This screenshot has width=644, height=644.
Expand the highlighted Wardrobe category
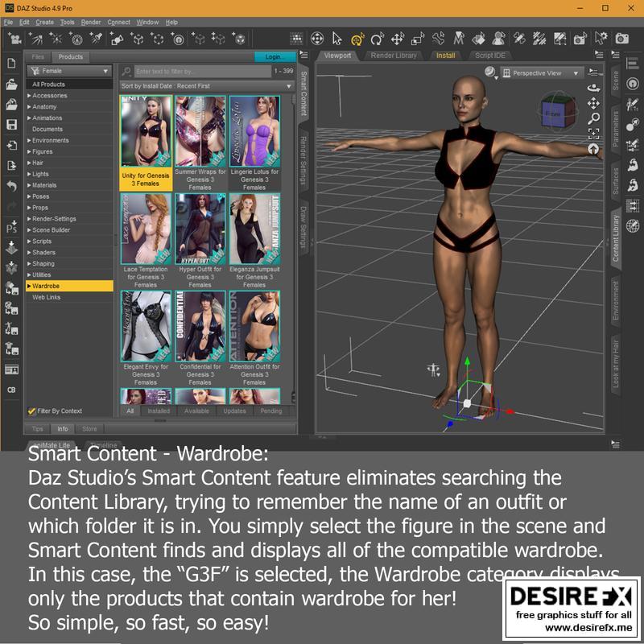click(29, 286)
